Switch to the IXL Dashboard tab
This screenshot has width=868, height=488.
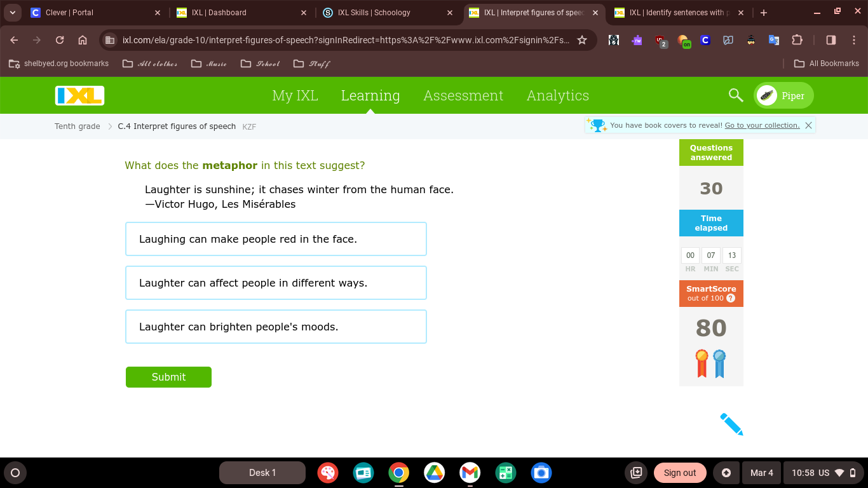tap(234, 13)
